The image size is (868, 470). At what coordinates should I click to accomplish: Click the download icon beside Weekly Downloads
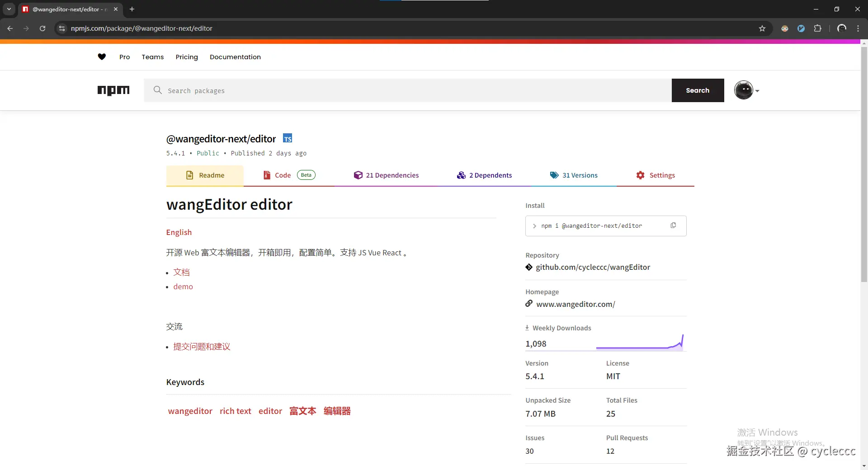528,328
